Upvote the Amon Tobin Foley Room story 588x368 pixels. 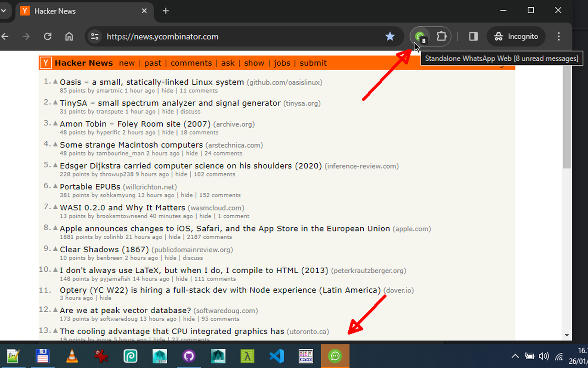pyautogui.click(x=56, y=123)
